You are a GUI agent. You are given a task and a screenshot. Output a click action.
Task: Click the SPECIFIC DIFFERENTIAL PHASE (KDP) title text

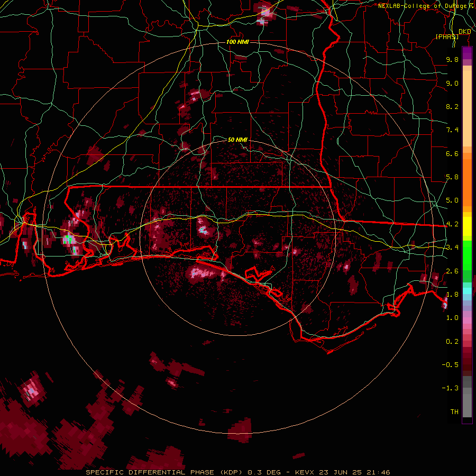164,472
